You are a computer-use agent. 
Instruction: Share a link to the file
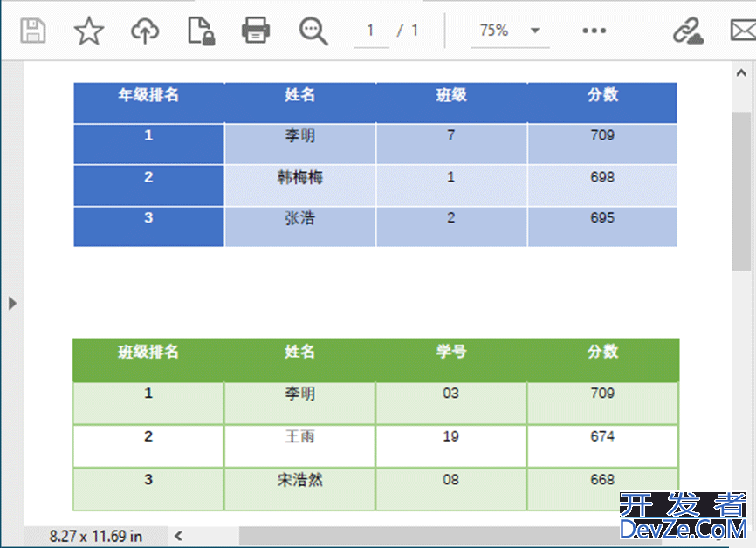click(x=688, y=31)
